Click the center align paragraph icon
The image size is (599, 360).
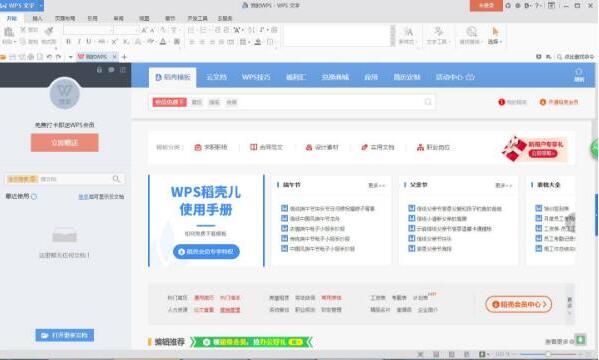[202, 42]
